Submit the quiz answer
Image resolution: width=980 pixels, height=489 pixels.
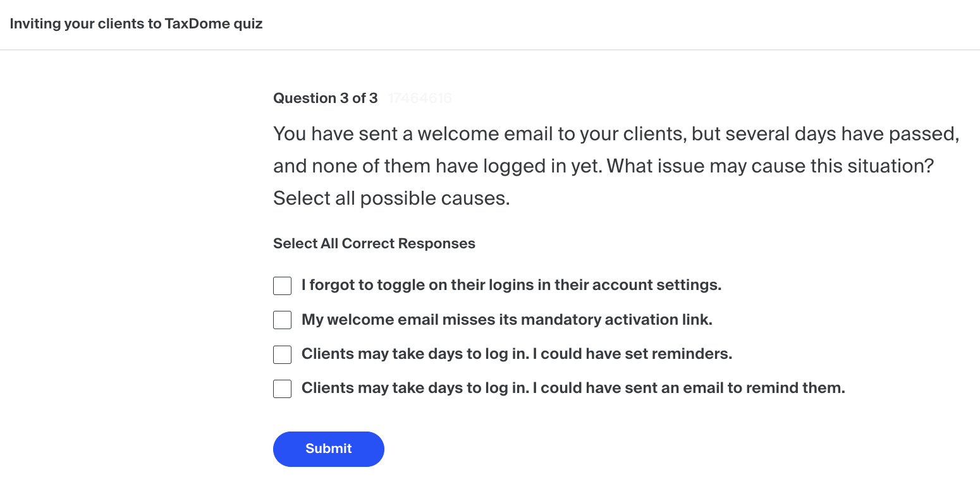tap(328, 449)
